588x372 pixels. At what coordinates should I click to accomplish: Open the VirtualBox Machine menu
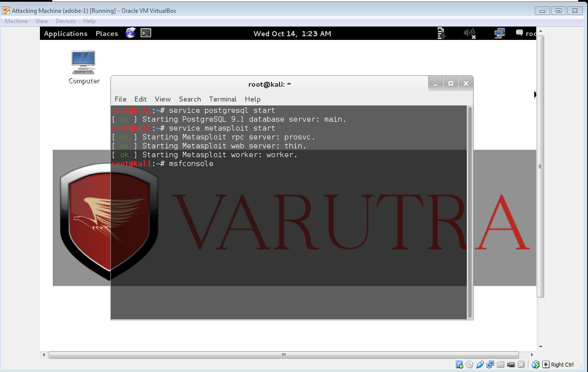tap(16, 21)
